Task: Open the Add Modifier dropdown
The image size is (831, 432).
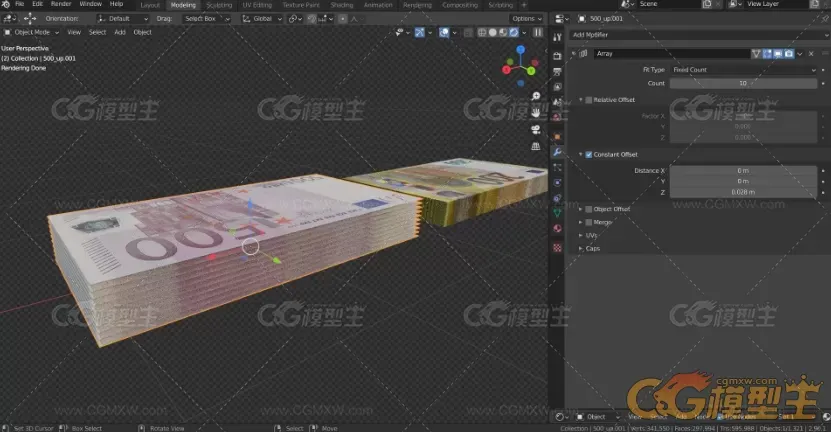Action: (699, 35)
